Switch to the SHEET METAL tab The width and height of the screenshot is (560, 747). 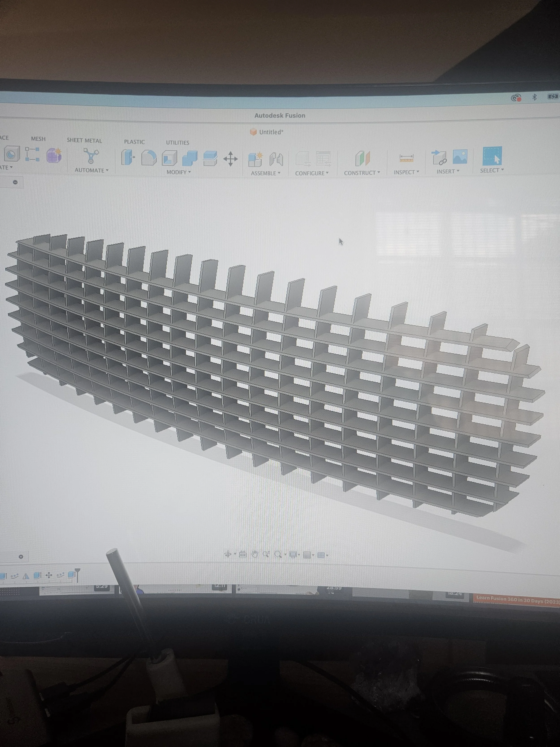[84, 141]
